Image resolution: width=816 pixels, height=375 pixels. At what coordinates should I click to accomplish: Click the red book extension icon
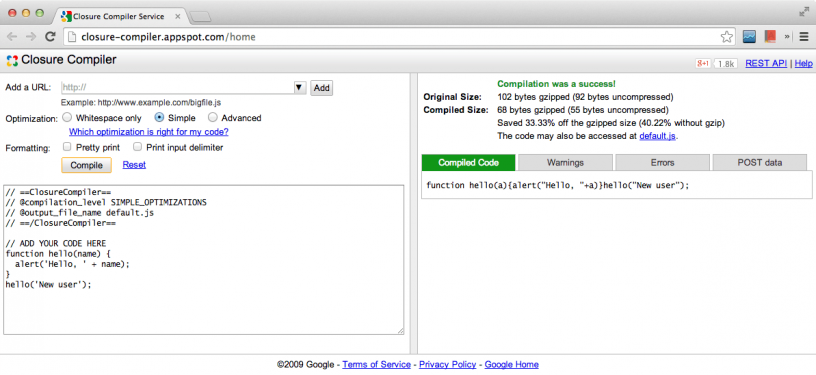click(x=770, y=37)
